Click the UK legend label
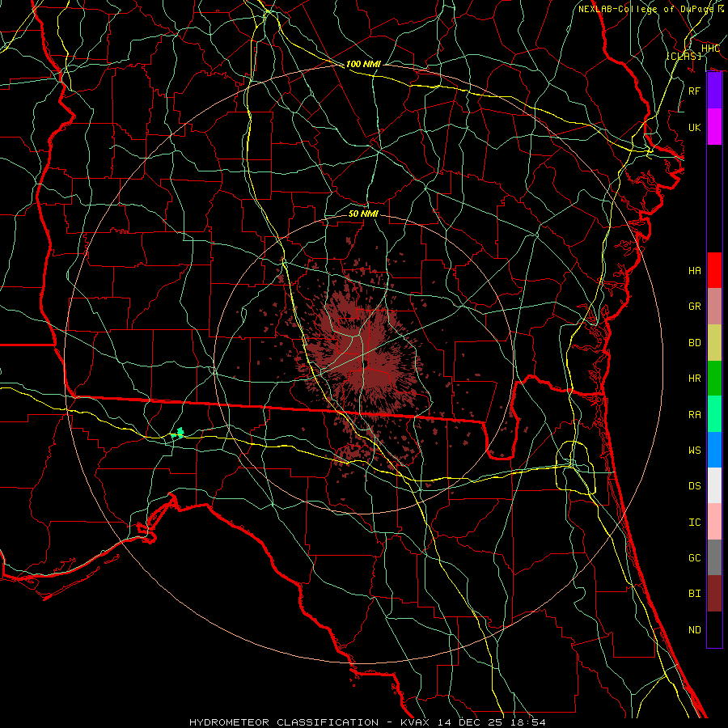728x728 pixels. point(695,127)
